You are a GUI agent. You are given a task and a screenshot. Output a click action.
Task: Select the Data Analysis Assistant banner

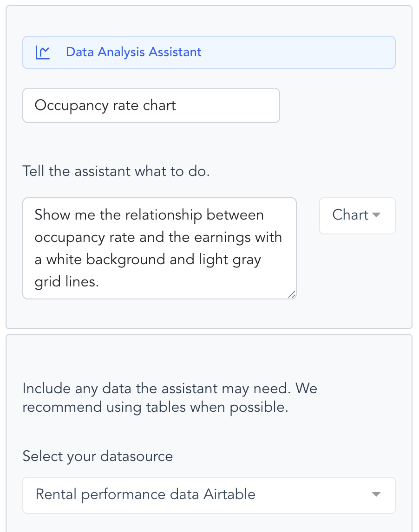(x=209, y=52)
